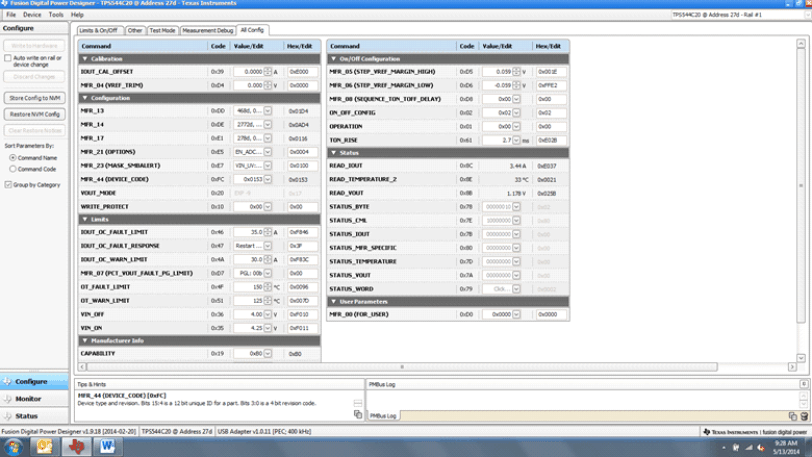The image size is (812, 457).
Task: Click Store Config to NVM button
Action: 35,98
